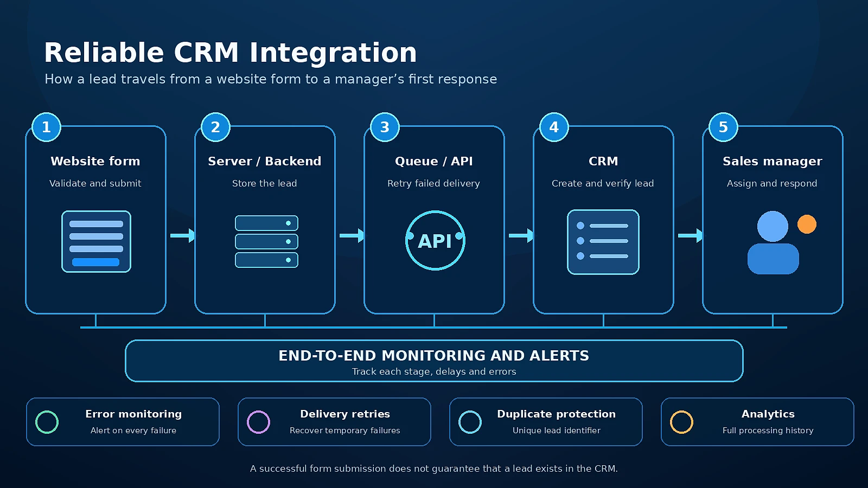The width and height of the screenshot is (868, 488).
Task: Select the "Queue / API" heading
Action: point(434,161)
